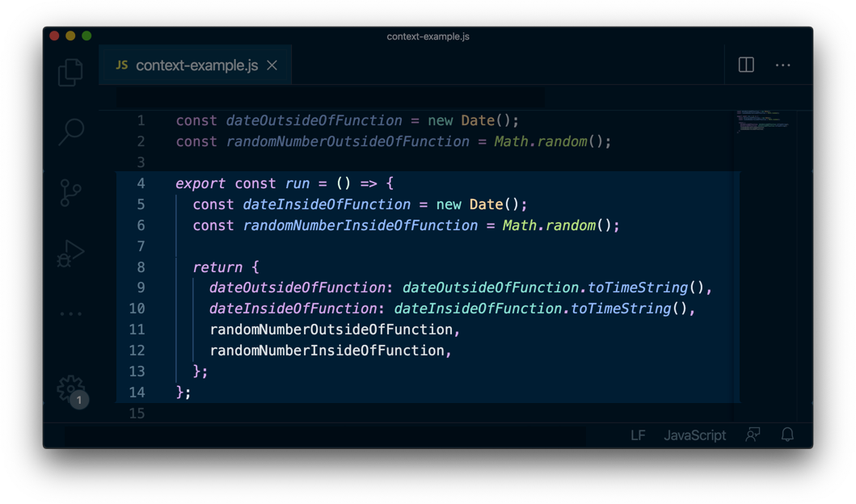The width and height of the screenshot is (856, 504).
Task: Select the export keyword on line 4
Action: 200,183
